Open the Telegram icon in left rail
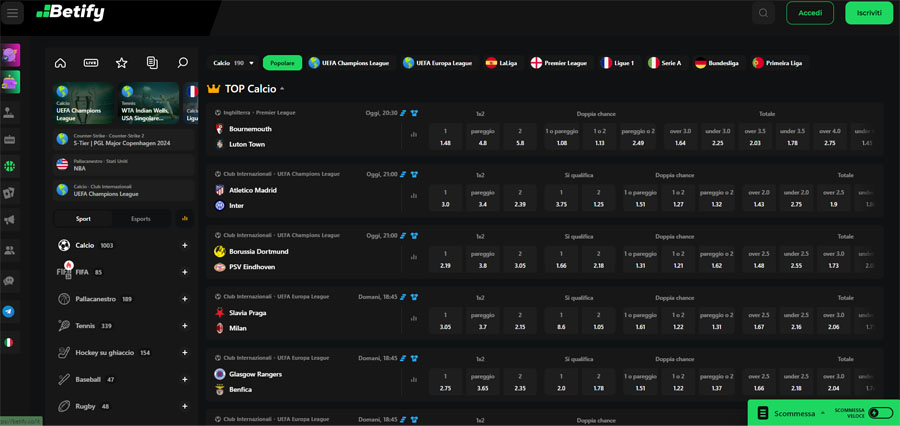 [x=9, y=312]
